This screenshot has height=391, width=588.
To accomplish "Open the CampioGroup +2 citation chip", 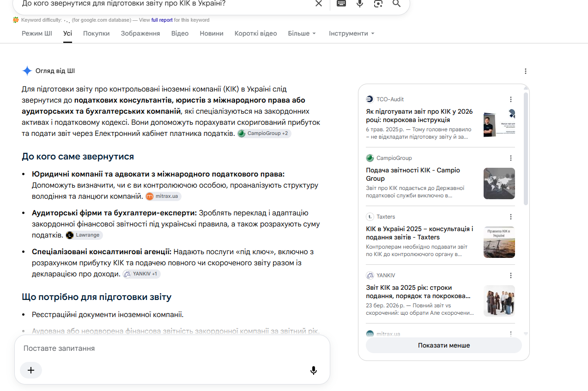I will 264,134.
